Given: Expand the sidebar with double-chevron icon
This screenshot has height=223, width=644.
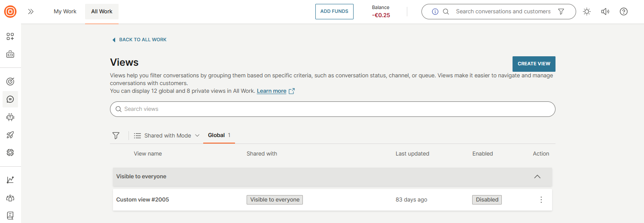Looking at the screenshot, I should (x=31, y=12).
